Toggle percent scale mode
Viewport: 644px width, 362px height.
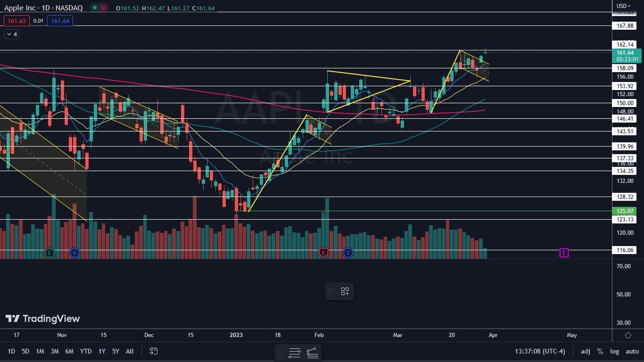[600, 351]
